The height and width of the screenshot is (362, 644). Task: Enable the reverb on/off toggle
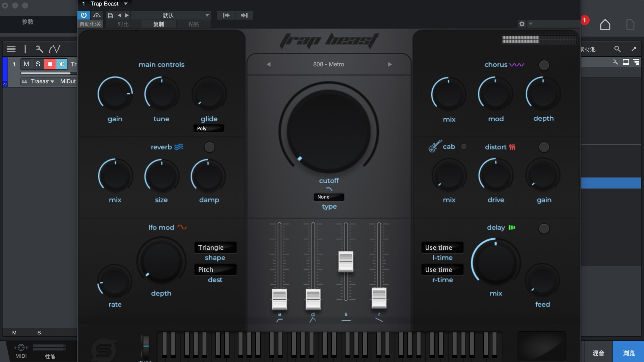pyautogui.click(x=209, y=147)
